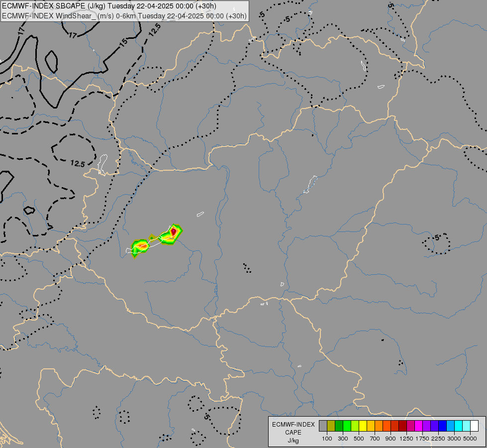Click the J/kg unit label in legend
This screenshot has width=487, height=448.
point(293,441)
